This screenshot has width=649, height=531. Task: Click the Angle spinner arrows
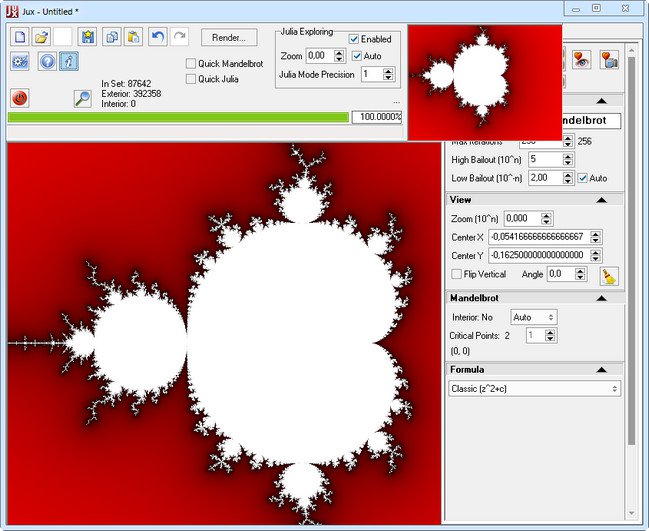580,274
